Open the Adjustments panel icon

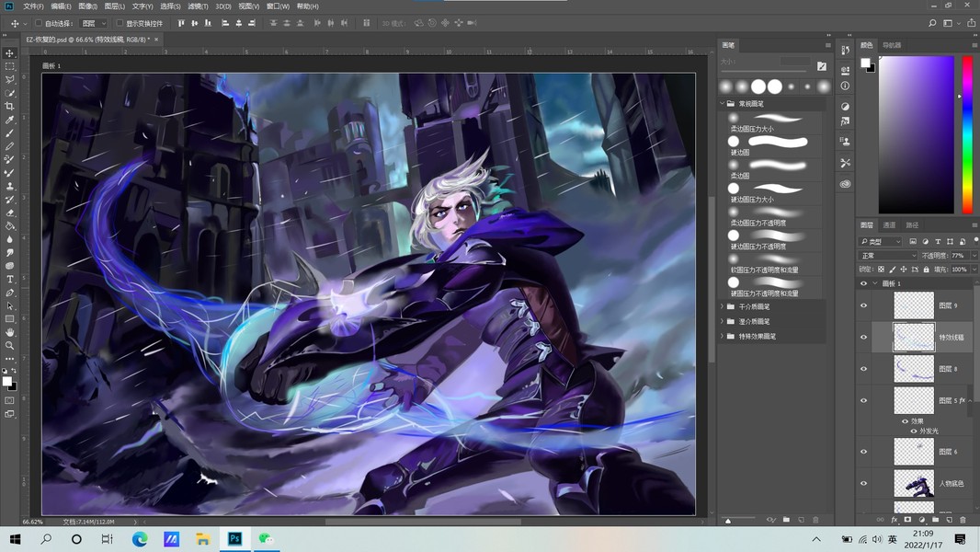(845, 107)
